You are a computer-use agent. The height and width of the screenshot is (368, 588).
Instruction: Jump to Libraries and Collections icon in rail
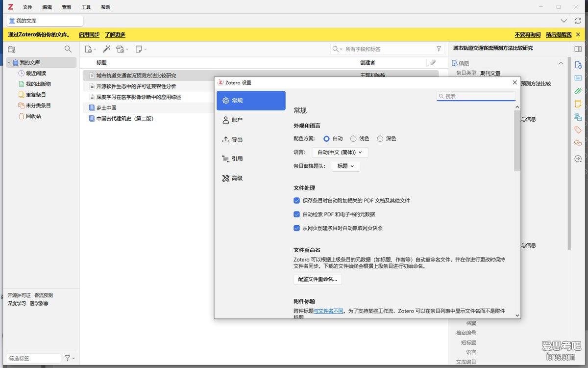pyautogui.click(x=578, y=117)
